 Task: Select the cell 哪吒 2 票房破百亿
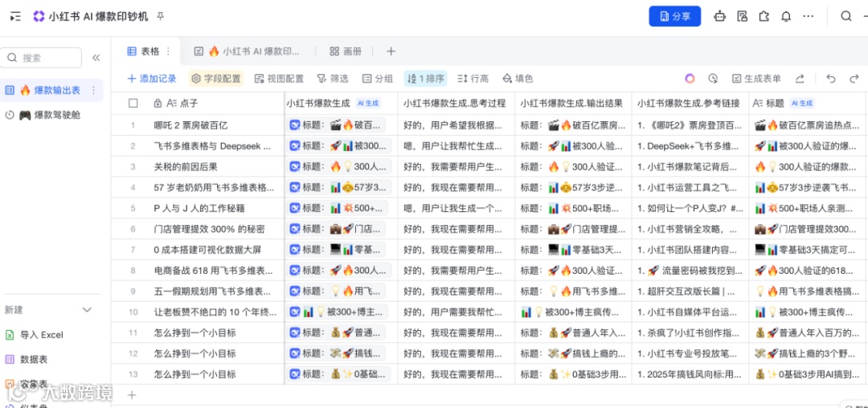coord(216,125)
